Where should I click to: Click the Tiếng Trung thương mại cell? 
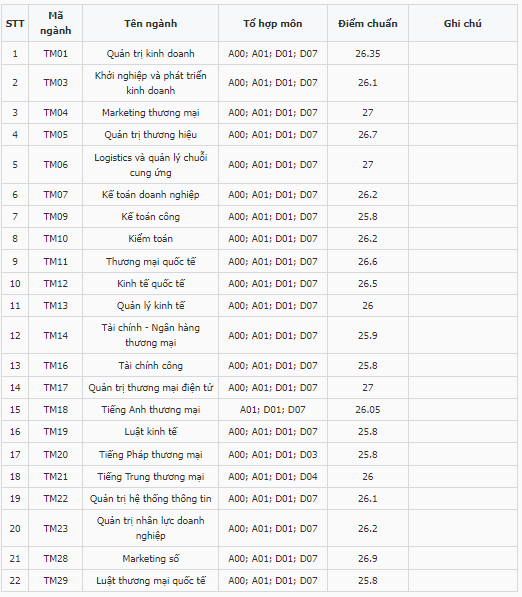click(x=150, y=477)
